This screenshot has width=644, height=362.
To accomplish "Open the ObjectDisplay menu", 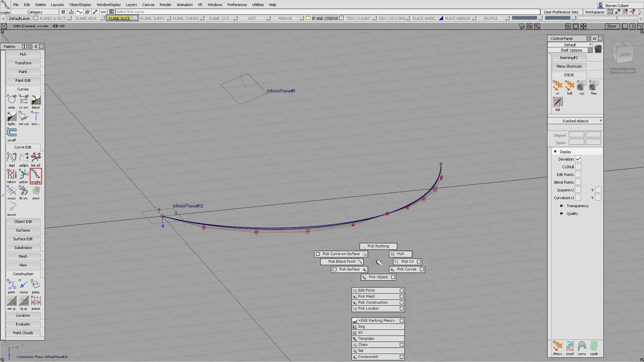I will [80, 5].
